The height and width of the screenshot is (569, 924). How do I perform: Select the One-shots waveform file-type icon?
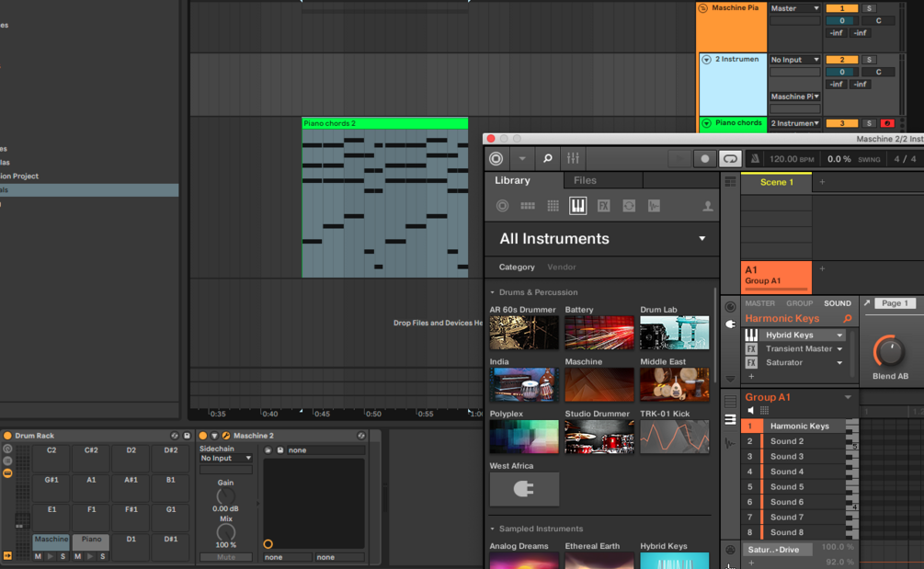654,206
